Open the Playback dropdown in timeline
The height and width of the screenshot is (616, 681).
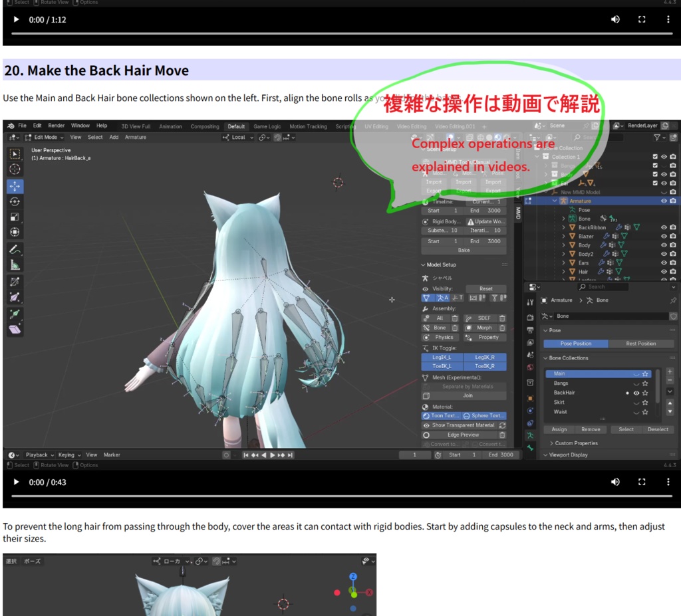click(x=39, y=455)
